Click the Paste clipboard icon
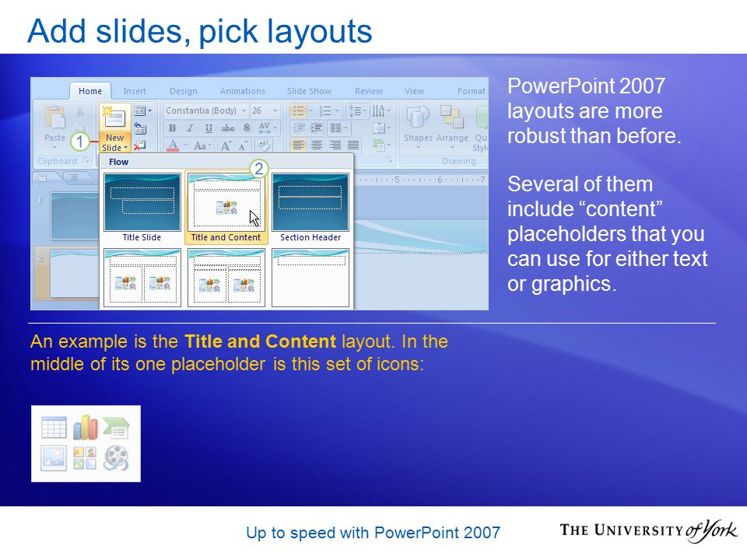The image size is (747, 560). tap(54, 117)
